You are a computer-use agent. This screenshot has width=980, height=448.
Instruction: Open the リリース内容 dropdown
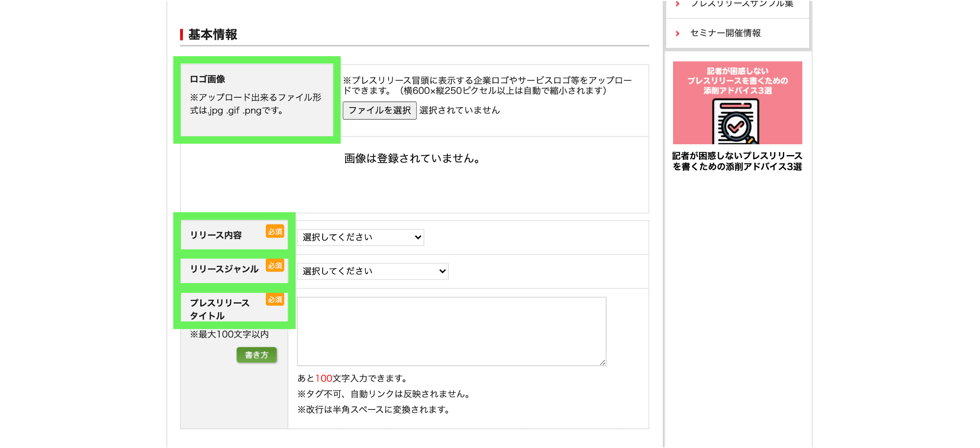(360, 237)
